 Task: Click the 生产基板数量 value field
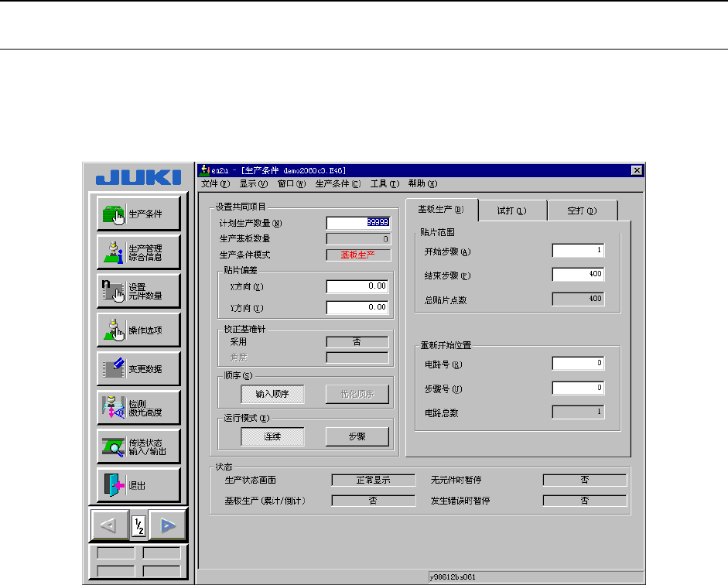point(358,239)
